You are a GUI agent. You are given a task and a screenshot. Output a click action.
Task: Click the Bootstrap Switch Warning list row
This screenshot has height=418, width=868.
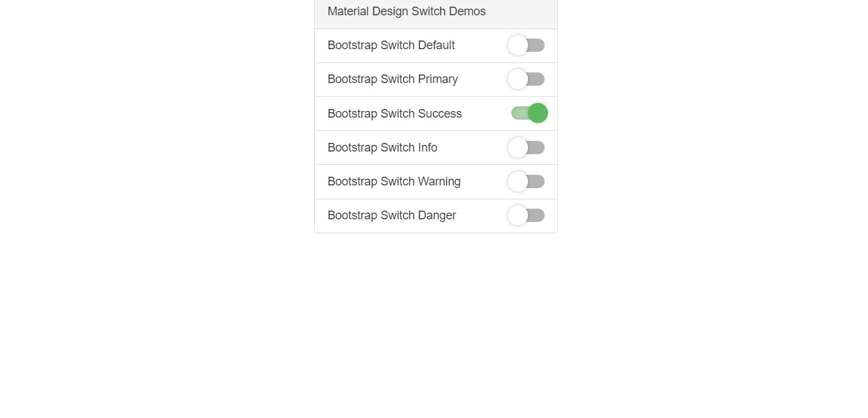(x=436, y=181)
